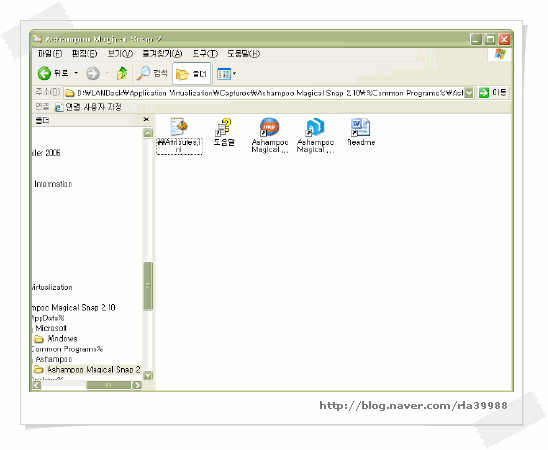
Task: Open the 도움말(H) menu
Action: (x=244, y=53)
